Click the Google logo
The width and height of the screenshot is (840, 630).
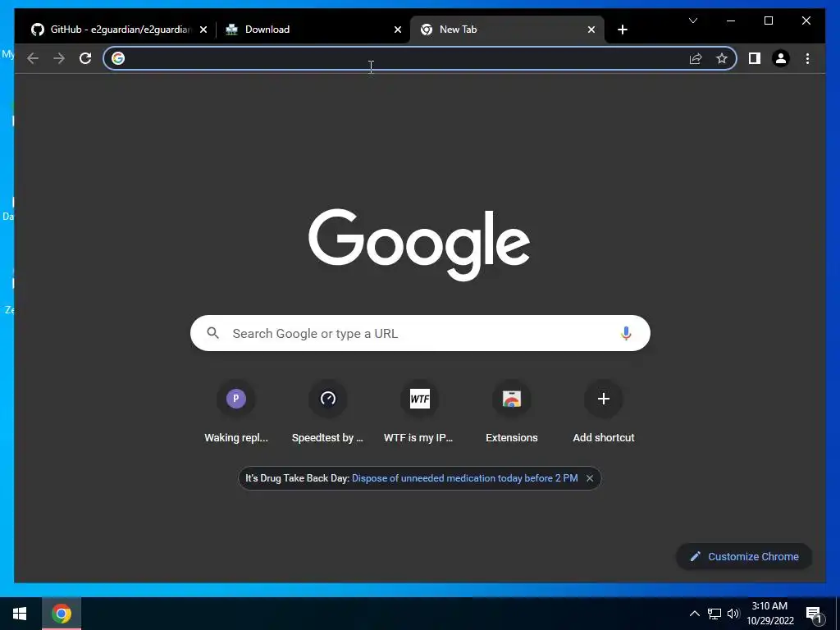(x=419, y=244)
